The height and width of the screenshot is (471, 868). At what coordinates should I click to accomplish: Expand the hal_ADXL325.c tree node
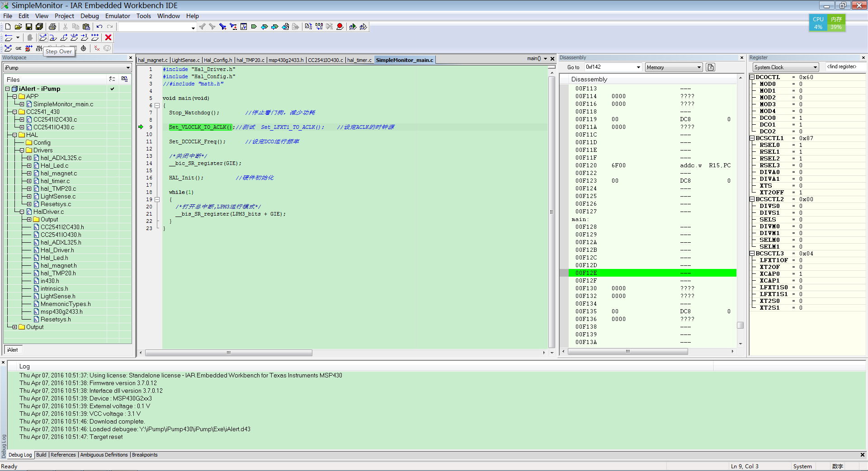click(29, 158)
